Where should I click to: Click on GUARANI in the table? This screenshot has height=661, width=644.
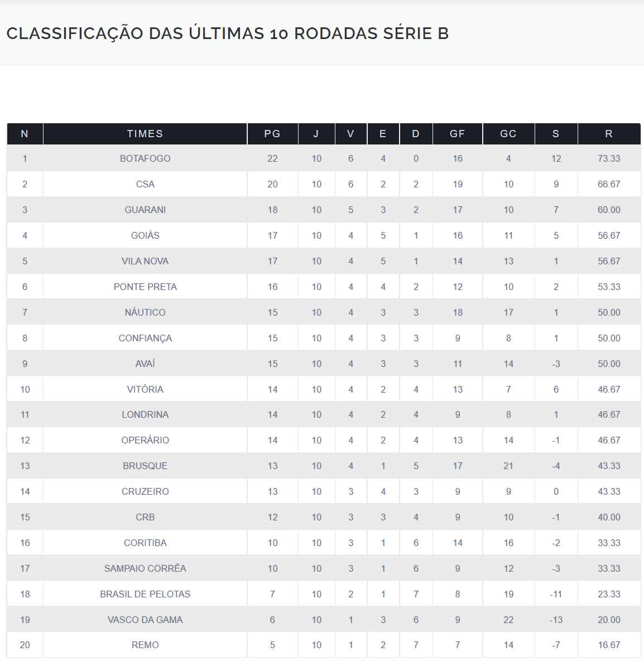[145, 210]
